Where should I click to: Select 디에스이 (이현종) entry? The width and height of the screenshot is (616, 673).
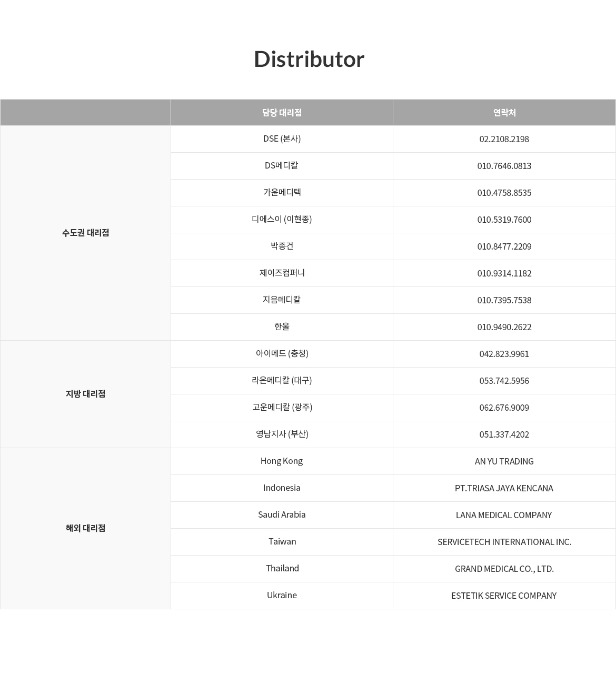pos(282,219)
